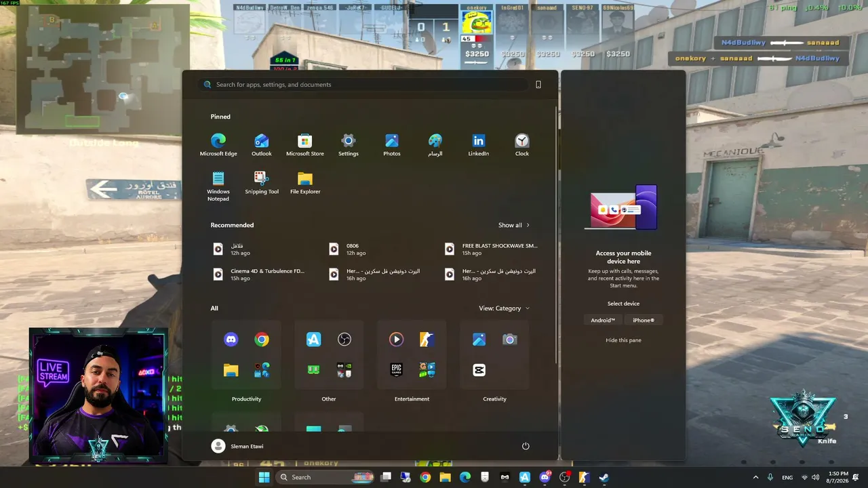Screen dimensions: 868x488
Task: Open CapCut in the Creativity category
Action: pyautogui.click(x=479, y=370)
